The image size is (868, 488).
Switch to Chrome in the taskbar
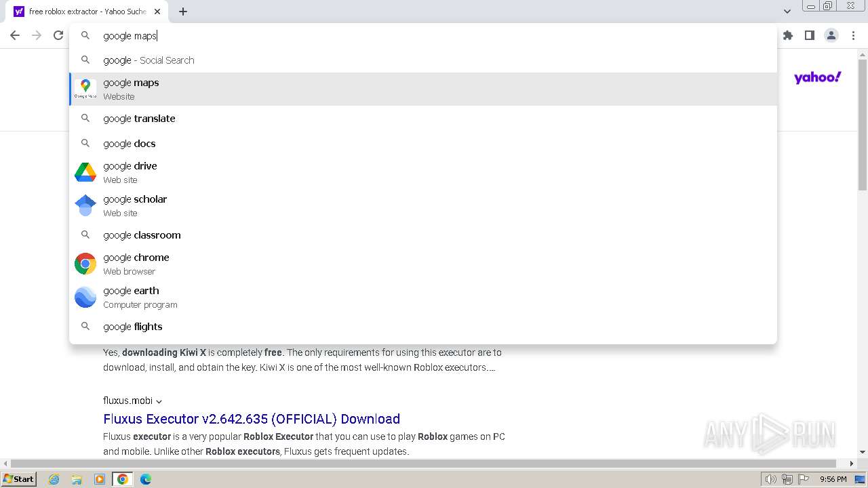click(x=123, y=479)
